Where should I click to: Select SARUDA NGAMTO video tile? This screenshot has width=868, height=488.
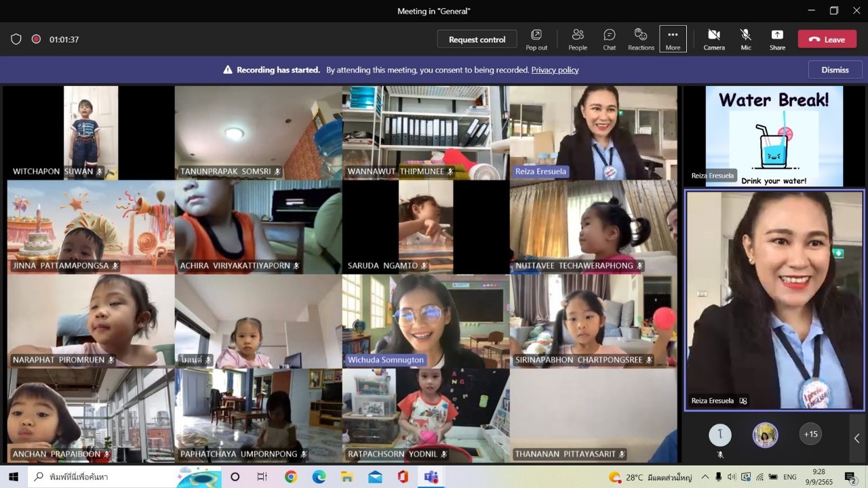(x=426, y=226)
